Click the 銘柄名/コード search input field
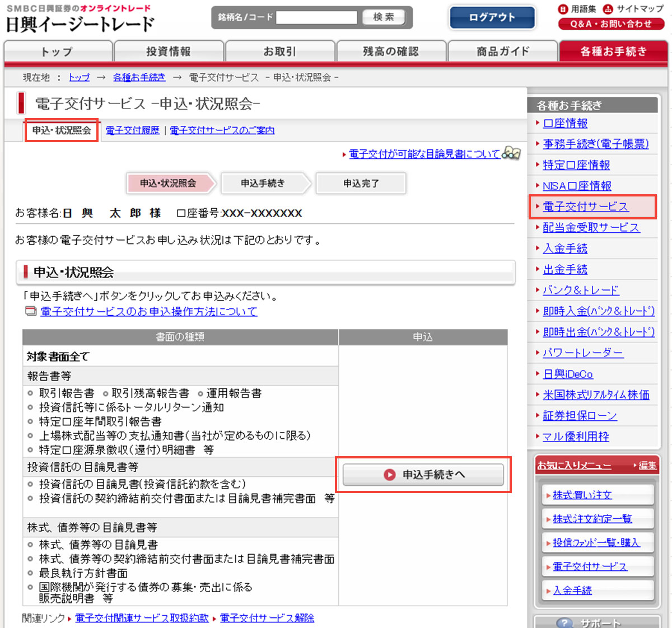 click(x=316, y=17)
